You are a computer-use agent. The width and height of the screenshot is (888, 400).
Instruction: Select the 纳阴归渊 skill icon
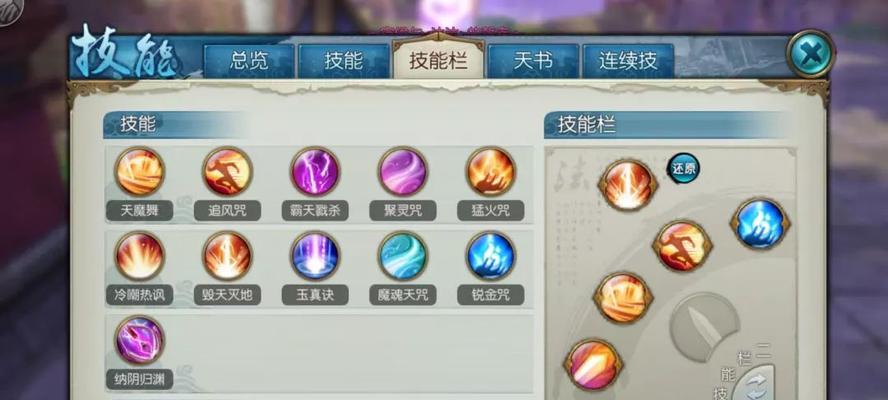(139, 340)
